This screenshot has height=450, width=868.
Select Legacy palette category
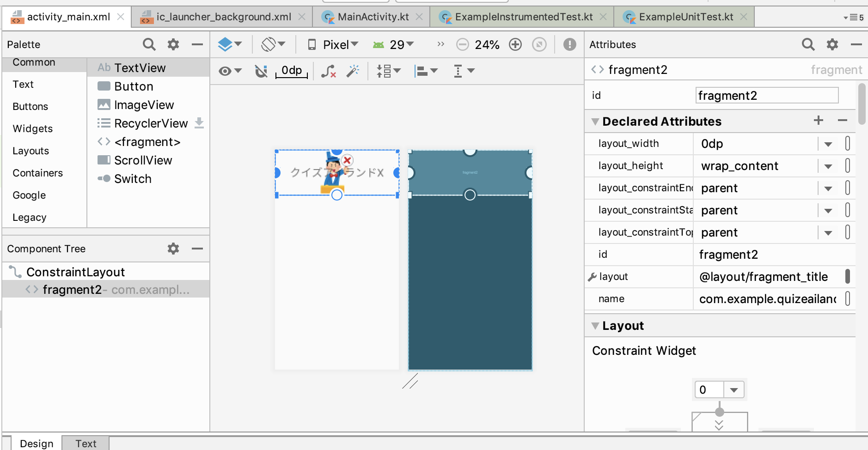44,217
